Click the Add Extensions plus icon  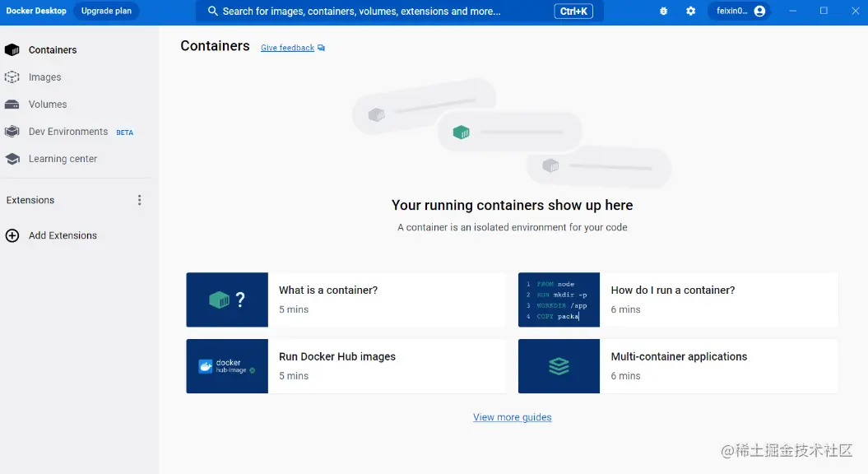[12, 235]
